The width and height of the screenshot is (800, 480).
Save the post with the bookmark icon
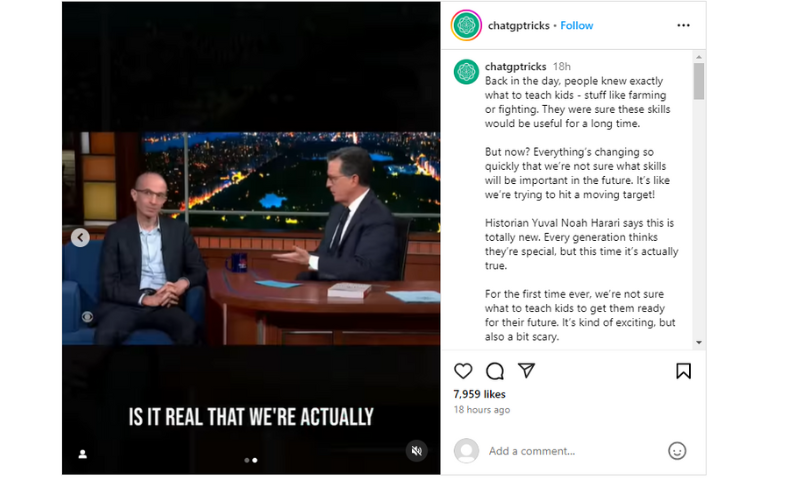683,371
